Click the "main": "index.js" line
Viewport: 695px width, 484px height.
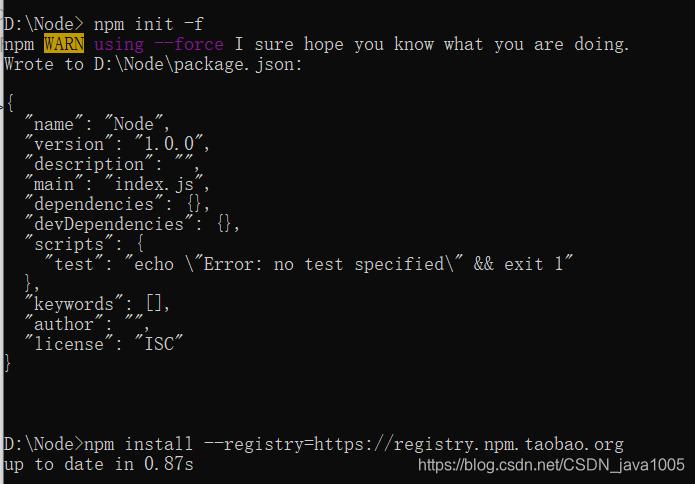click(117, 184)
